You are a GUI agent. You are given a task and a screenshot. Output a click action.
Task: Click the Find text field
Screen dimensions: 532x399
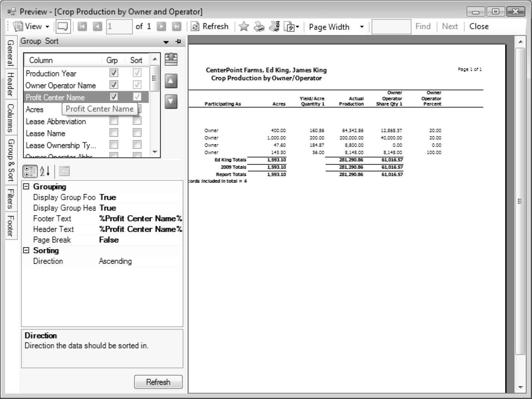pos(391,27)
